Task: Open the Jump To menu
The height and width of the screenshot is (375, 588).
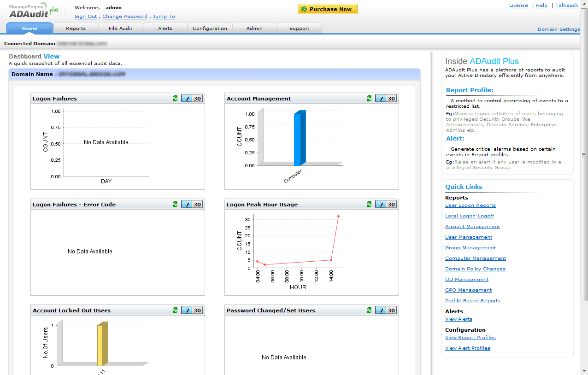Action: (164, 17)
